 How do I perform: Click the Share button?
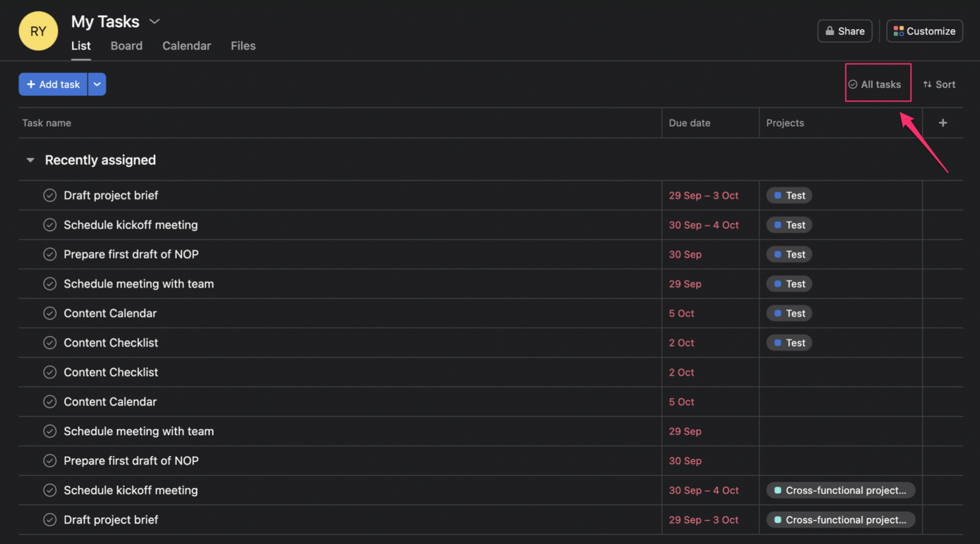tap(845, 31)
